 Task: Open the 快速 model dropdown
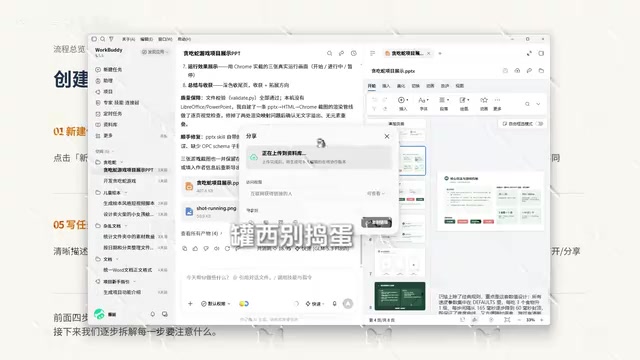315,304
